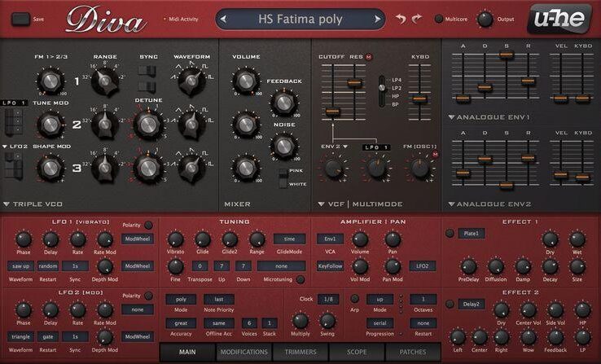
Task: Toggle oscillator 1 Sync switch
Action: 147,72
